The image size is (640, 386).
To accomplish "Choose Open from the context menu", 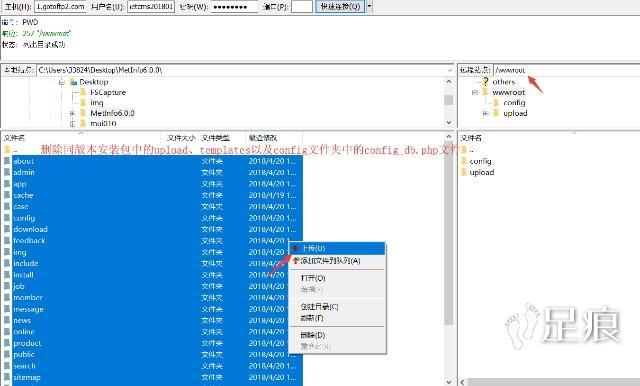I will pos(337,278).
